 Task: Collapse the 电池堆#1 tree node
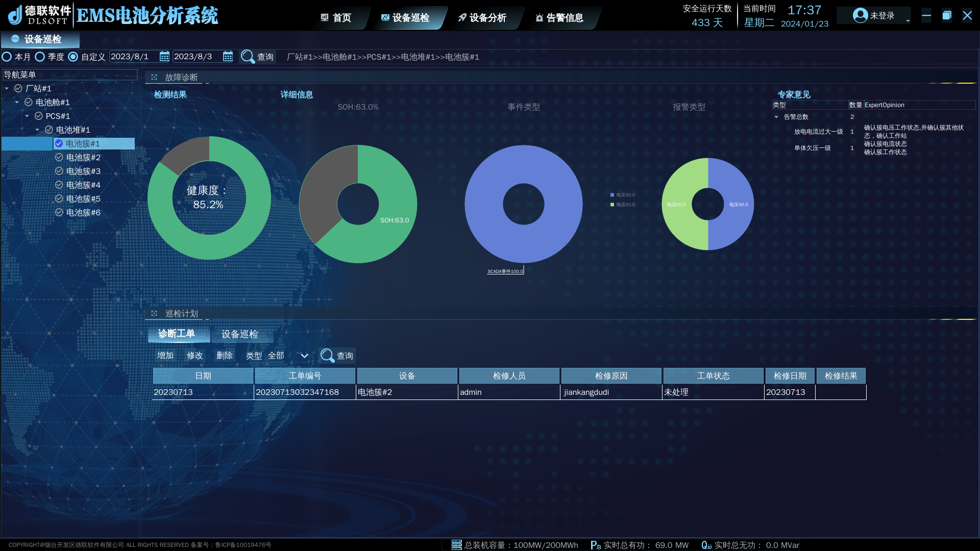tap(37, 130)
